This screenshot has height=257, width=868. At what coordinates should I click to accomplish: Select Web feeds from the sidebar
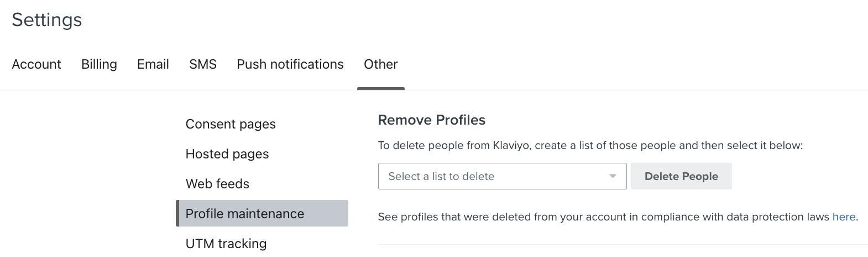tap(217, 184)
